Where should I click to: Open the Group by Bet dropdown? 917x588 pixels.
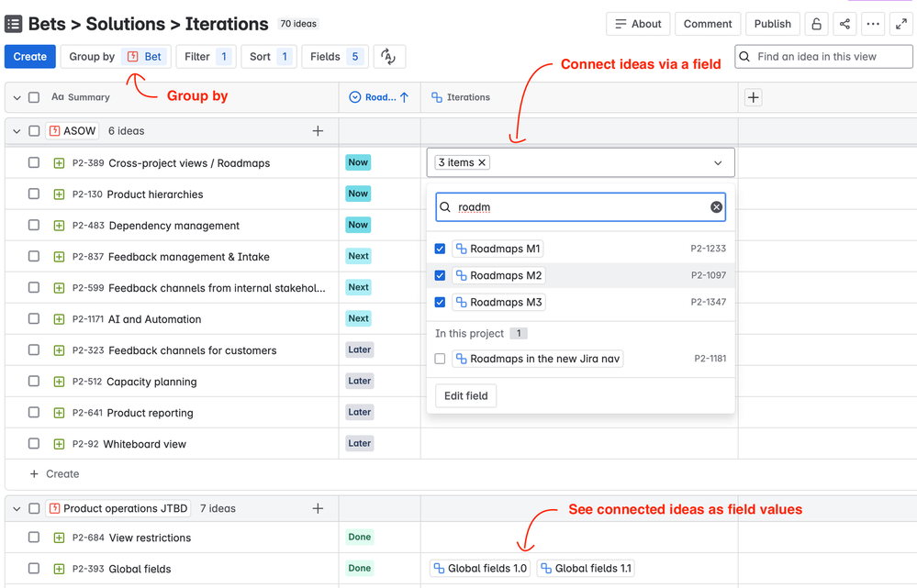(116, 57)
